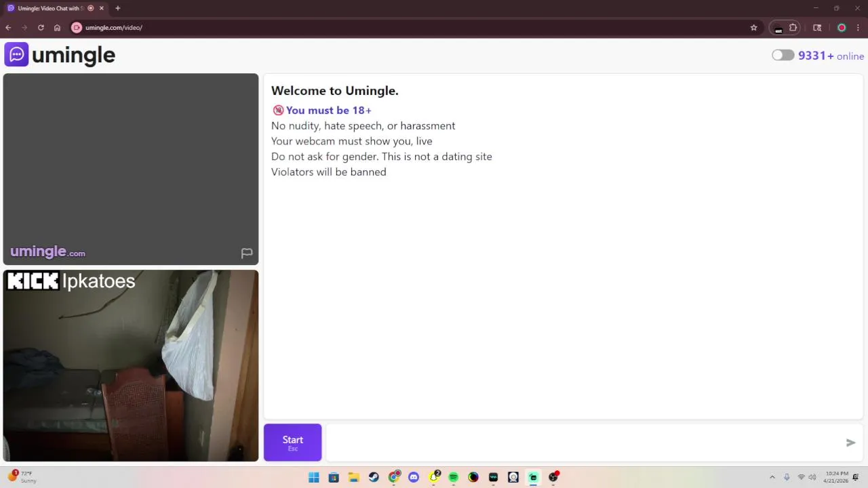Launch Steam from the taskbar
The width and height of the screenshot is (868, 488).
[x=374, y=477]
